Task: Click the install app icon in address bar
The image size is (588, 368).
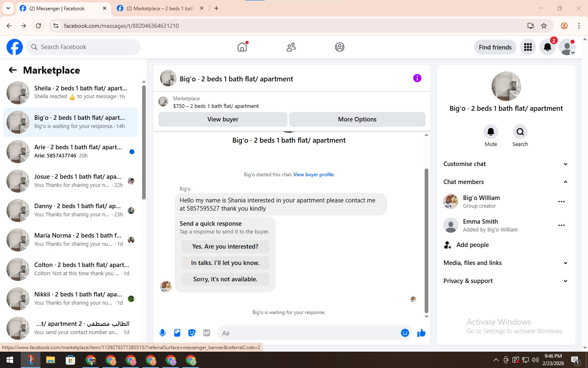Action: pos(531,26)
